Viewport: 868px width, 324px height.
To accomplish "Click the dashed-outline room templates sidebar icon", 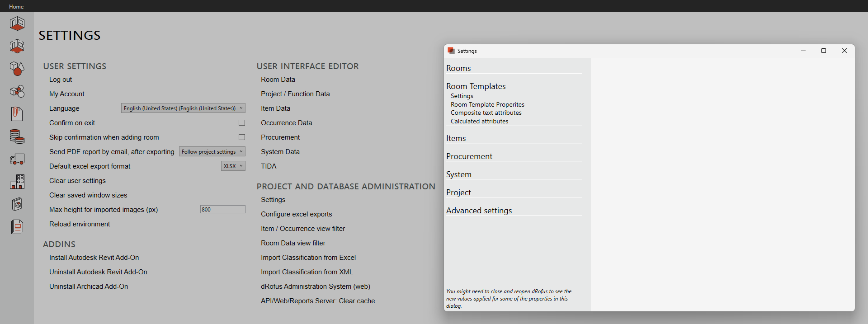I will [x=17, y=46].
